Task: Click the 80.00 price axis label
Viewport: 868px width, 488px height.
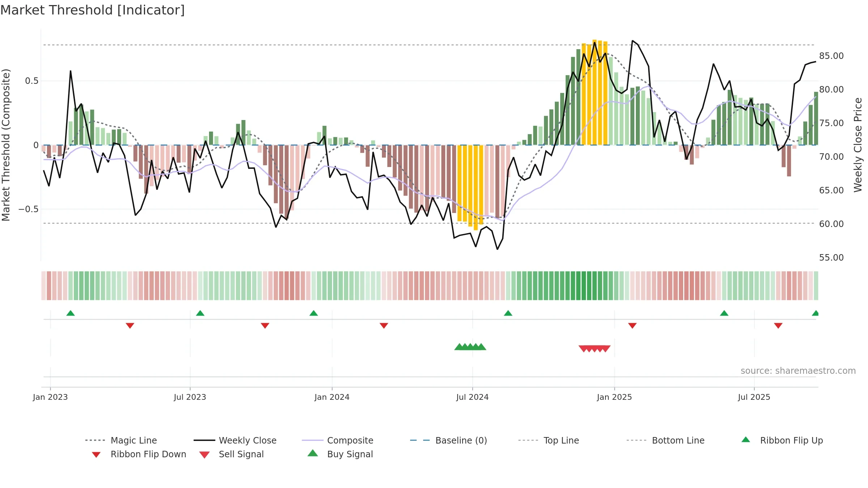Action: click(x=831, y=89)
